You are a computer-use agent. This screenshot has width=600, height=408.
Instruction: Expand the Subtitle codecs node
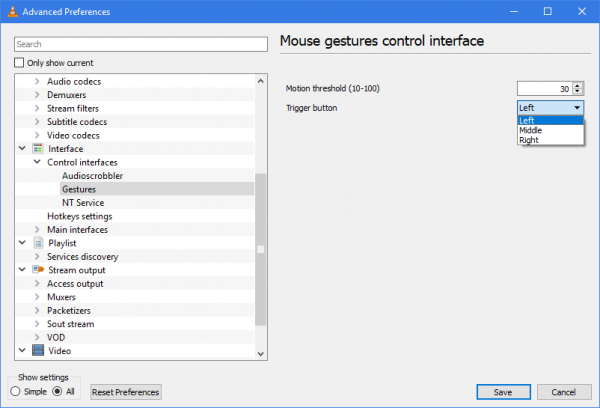coord(37,122)
